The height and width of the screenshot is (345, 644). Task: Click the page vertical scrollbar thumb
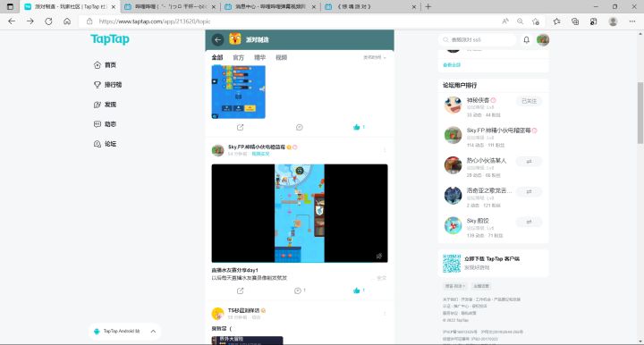(x=640, y=113)
